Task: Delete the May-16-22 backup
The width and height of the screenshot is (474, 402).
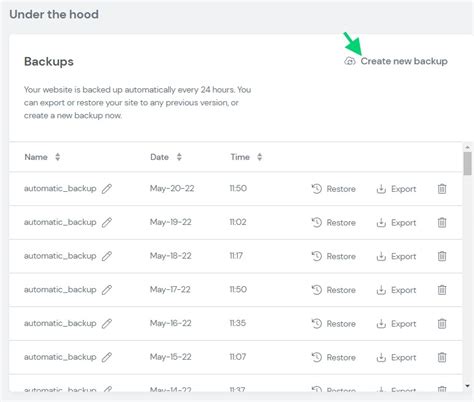Action: (442, 323)
